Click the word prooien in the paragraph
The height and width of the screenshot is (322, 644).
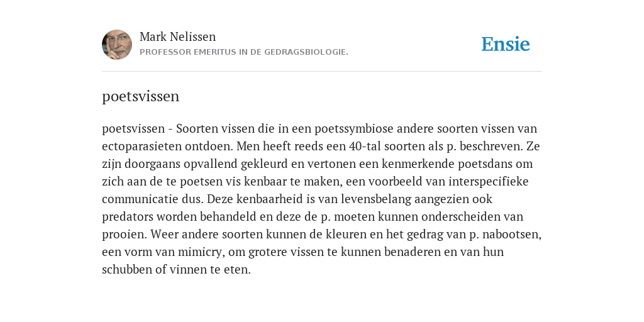[x=124, y=235]
